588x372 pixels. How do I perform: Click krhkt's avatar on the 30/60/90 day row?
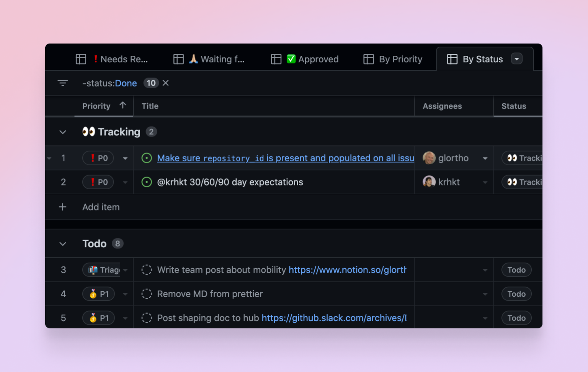(x=429, y=182)
